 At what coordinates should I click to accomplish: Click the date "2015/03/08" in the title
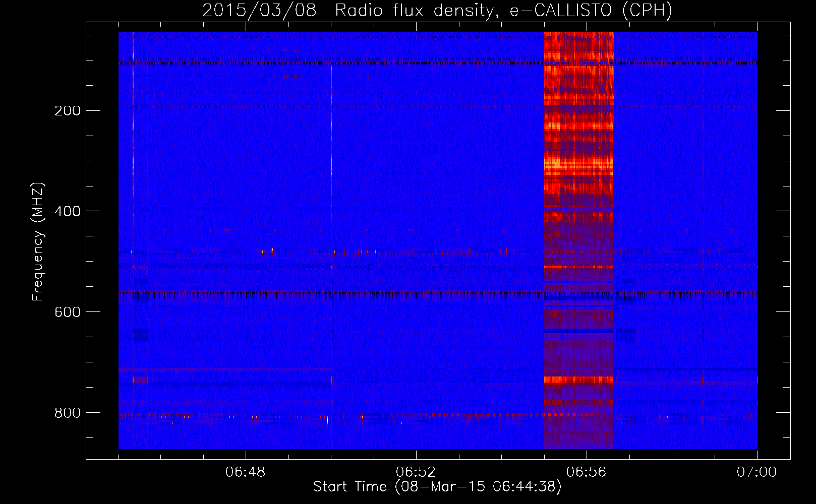tap(259, 10)
